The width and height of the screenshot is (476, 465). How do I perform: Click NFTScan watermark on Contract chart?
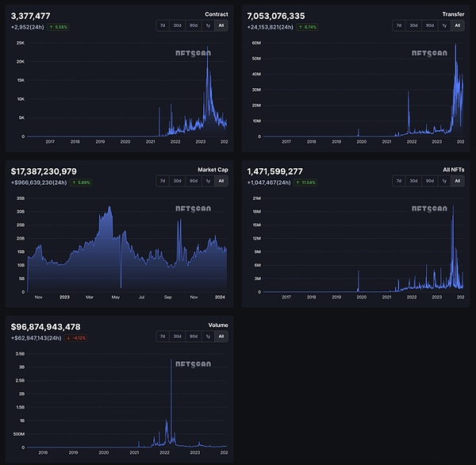pyautogui.click(x=192, y=54)
